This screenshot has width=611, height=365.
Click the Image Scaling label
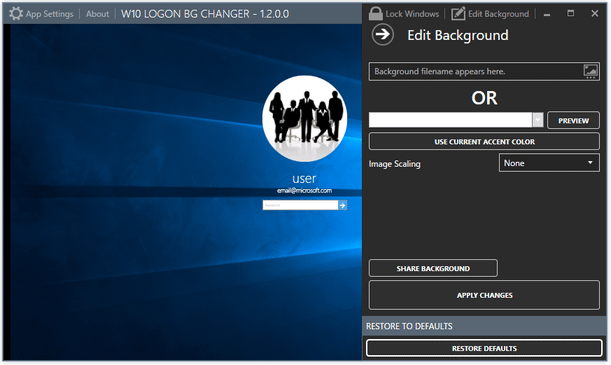pos(394,164)
